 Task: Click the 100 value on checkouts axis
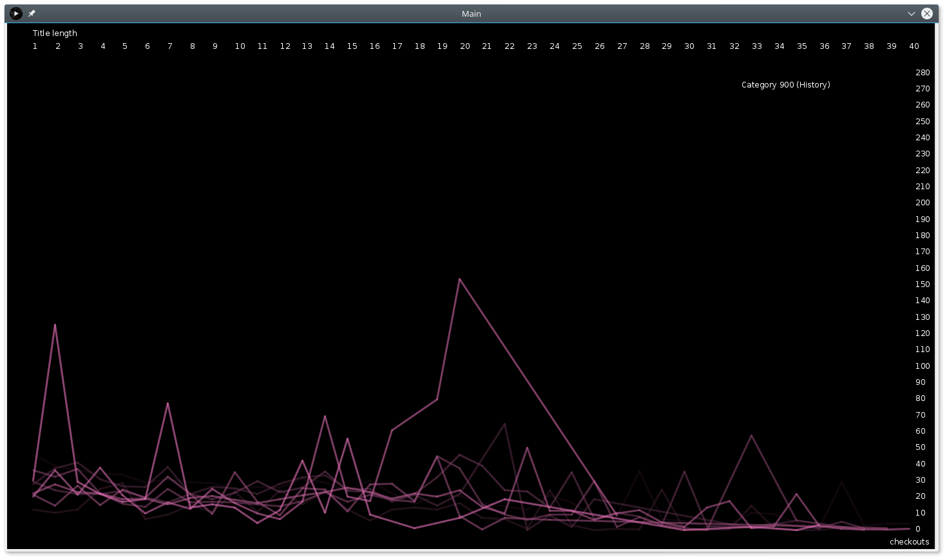pyautogui.click(x=923, y=366)
